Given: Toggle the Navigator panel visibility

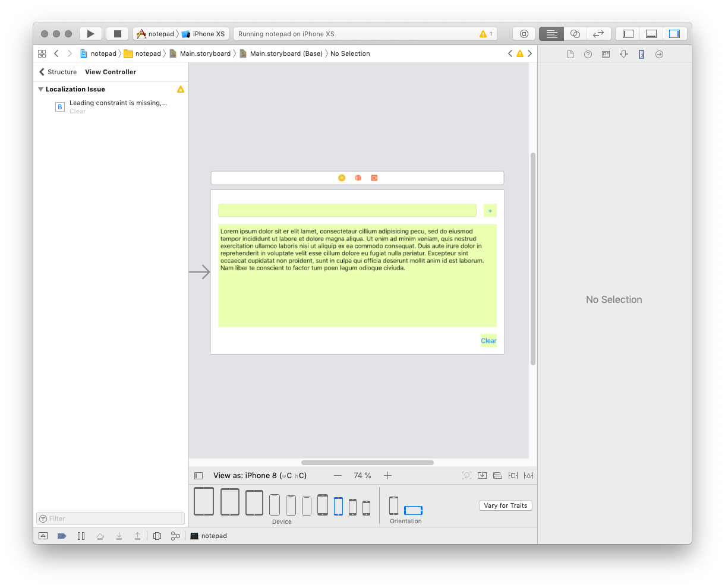Looking at the screenshot, I should [x=628, y=34].
